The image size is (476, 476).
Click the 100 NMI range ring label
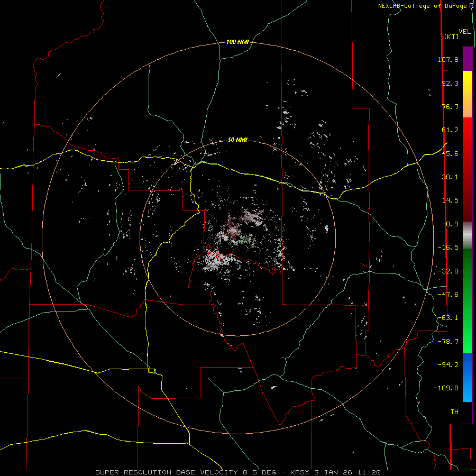[x=237, y=42]
